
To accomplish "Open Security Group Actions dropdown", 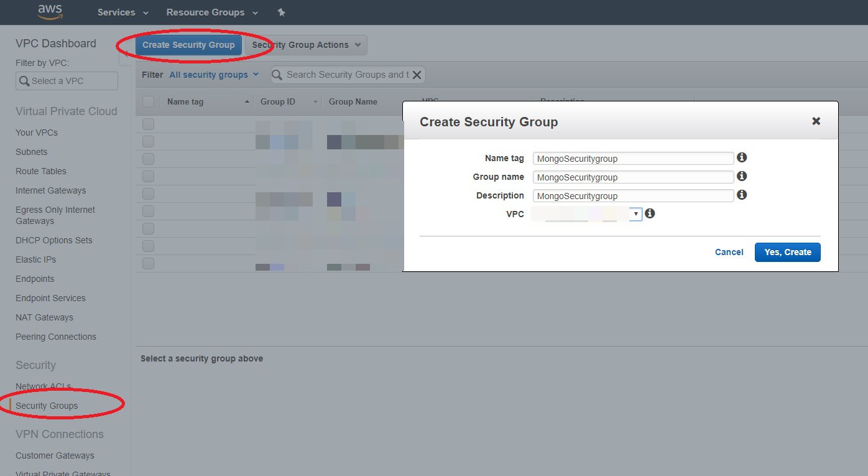I will [306, 45].
